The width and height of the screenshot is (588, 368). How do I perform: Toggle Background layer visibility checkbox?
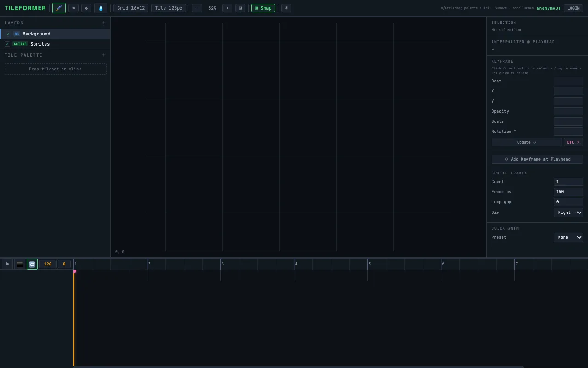8,34
